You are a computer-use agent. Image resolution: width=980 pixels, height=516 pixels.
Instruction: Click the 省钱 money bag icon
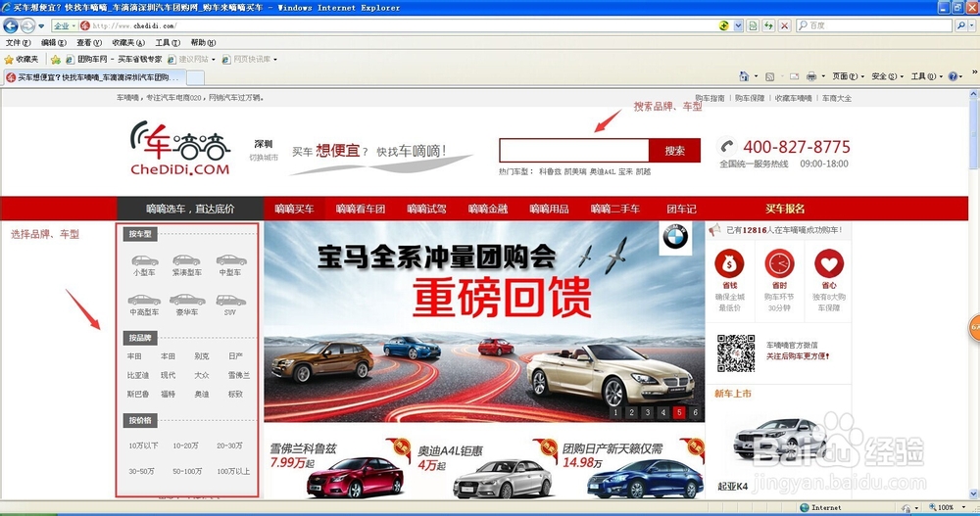click(729, 263)
